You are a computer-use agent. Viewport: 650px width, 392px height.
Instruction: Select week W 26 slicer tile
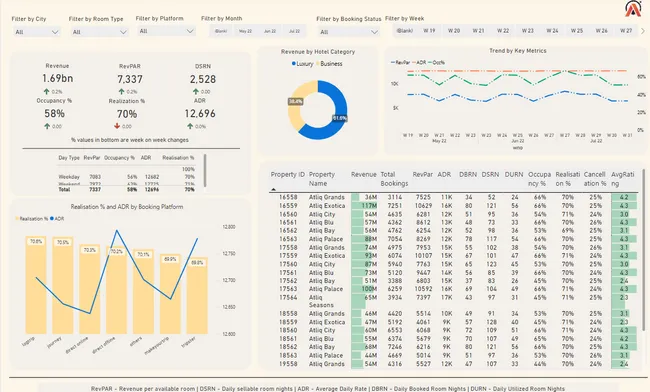point(601,31)
